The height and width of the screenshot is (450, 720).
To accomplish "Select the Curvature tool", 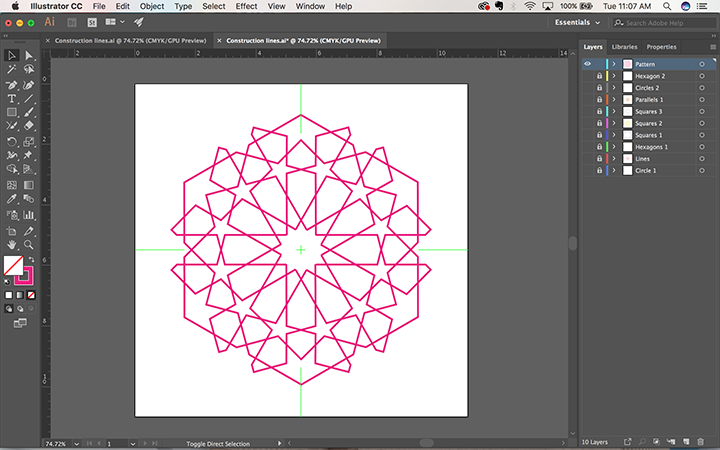I will point(28,85).
